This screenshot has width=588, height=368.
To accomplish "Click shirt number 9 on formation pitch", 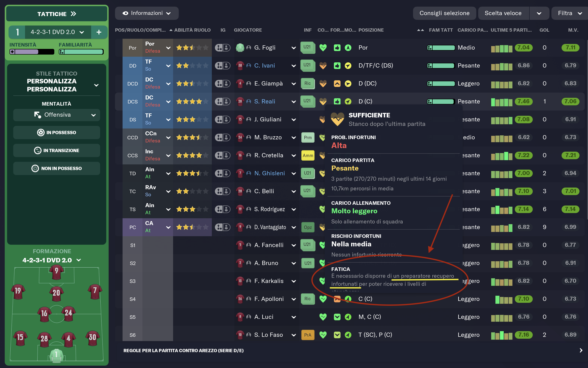I will (x=56, y=271).
